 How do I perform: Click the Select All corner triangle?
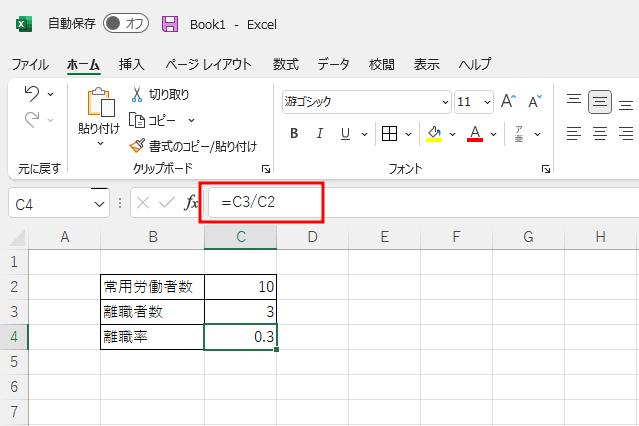pos(17,238)
